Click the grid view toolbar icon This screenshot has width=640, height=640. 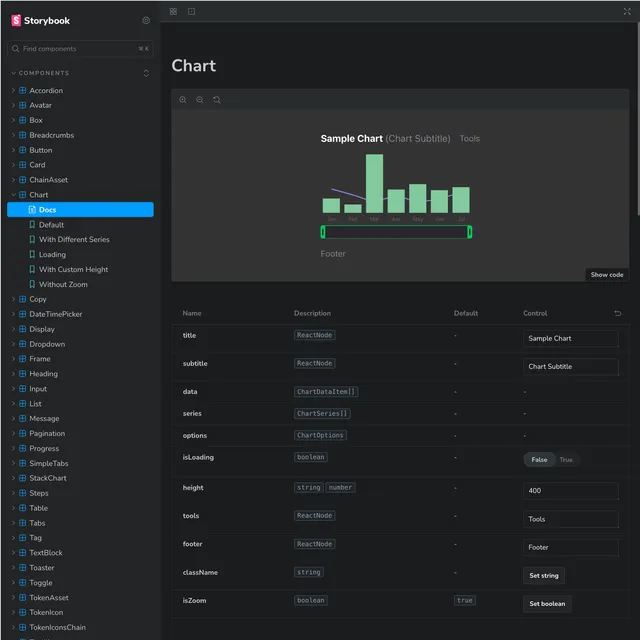pos(173,11)
